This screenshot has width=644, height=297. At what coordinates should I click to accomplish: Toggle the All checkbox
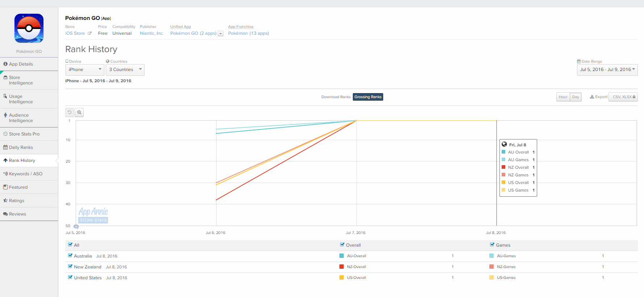point(70,244)
